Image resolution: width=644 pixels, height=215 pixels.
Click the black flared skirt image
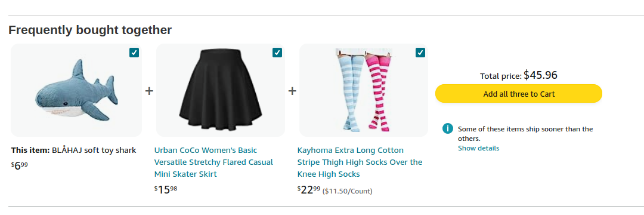pyautogui.click(x=221, y=90)
